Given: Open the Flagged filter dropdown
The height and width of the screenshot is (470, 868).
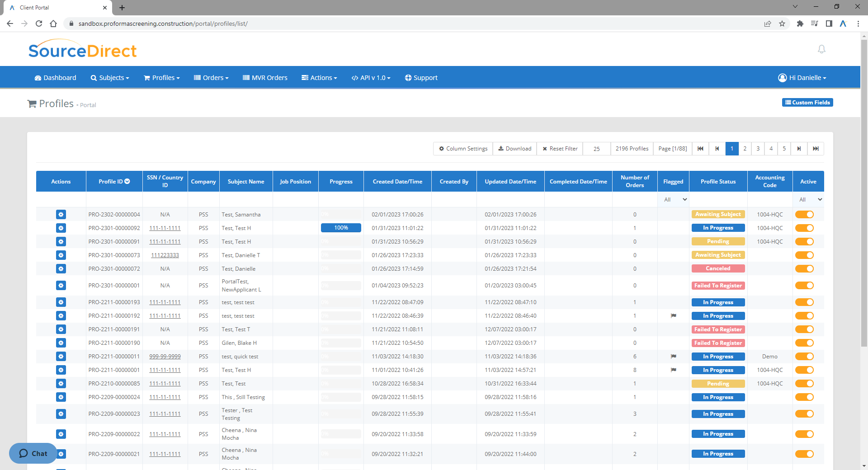Looking at the screenshot, I should [x=673, y=199].
